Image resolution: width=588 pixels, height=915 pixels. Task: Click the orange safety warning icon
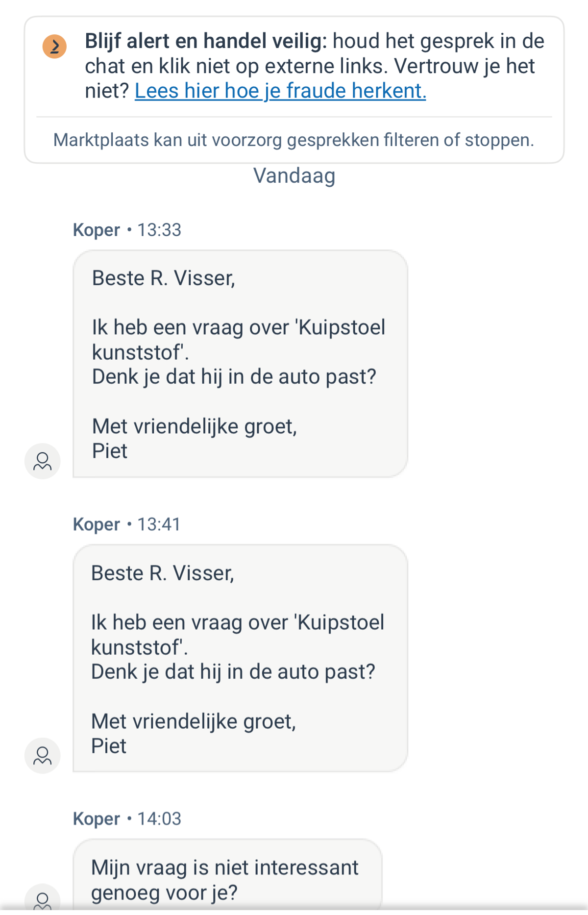pyautogui.click(x=54, y=47)
